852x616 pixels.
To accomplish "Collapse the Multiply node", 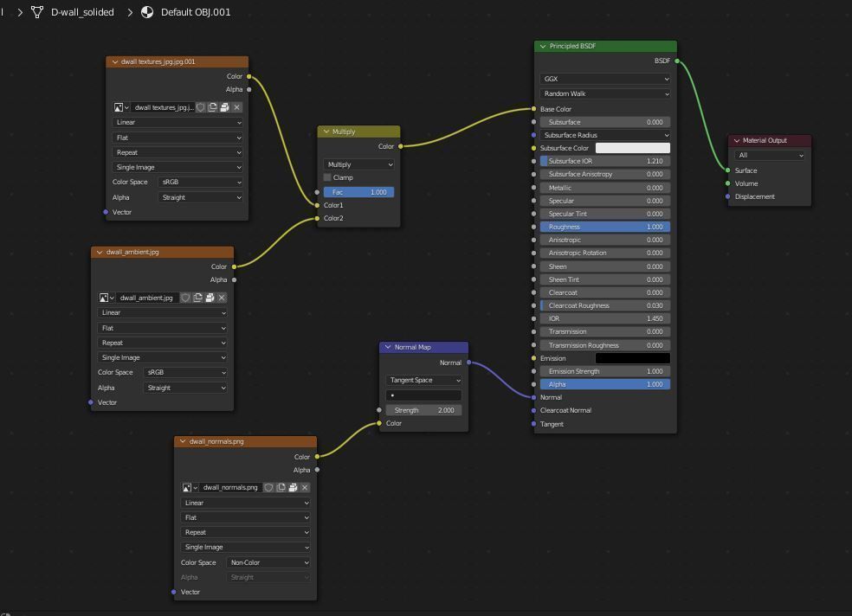I will pos(326,132).
